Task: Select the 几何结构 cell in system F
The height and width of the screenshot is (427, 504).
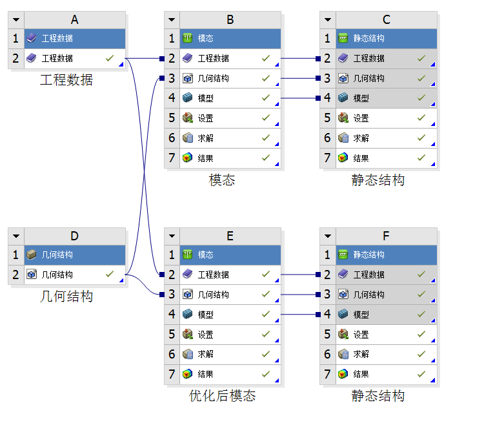Action: pos(378,295)
